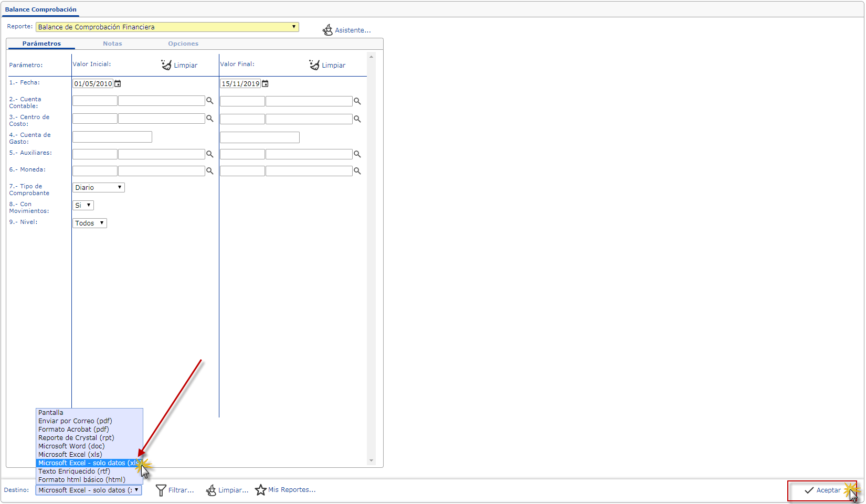Click initial Cuenta de Gasto field
This screenshot has width=866, height=504.
pyautogui.click(x=112, y=137)
